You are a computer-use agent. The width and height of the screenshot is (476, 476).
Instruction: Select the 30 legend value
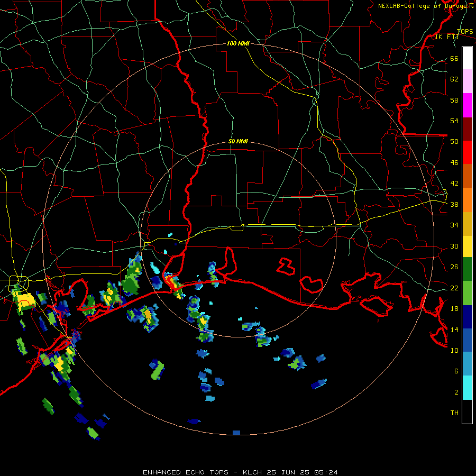[454, 246]
